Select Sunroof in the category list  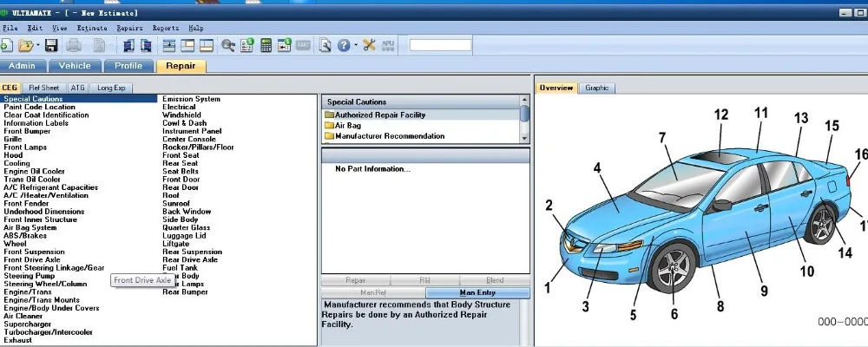[176, 203]
